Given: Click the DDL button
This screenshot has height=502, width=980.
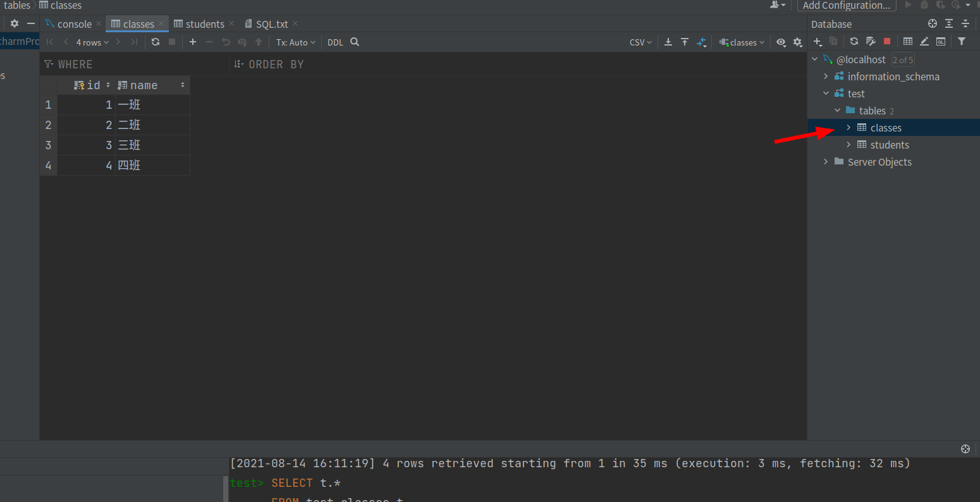Looking at the screenshot, I should click(335, 42).
